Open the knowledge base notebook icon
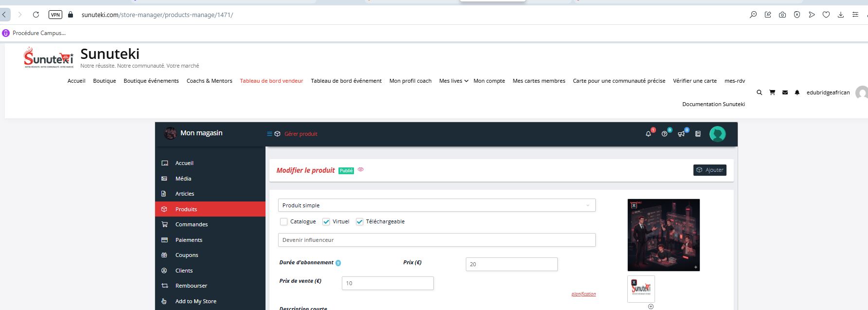 [698, 134]
